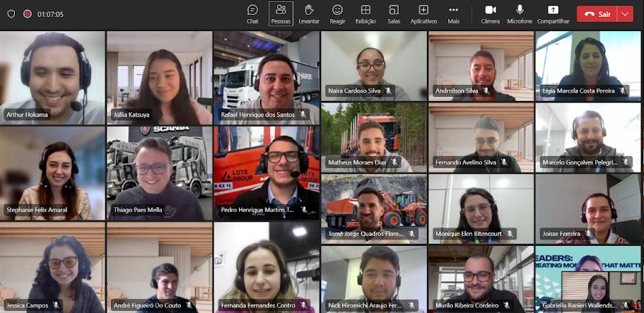Click muted mic icon for André Figueiró Do Couto
The image size is (644, 313).
click(x=189, y=305)
